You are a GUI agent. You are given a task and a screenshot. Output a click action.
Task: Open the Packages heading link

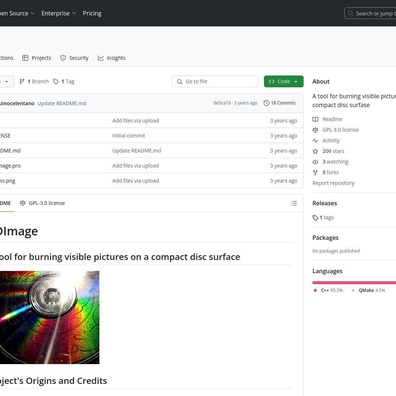coord(325,238)
